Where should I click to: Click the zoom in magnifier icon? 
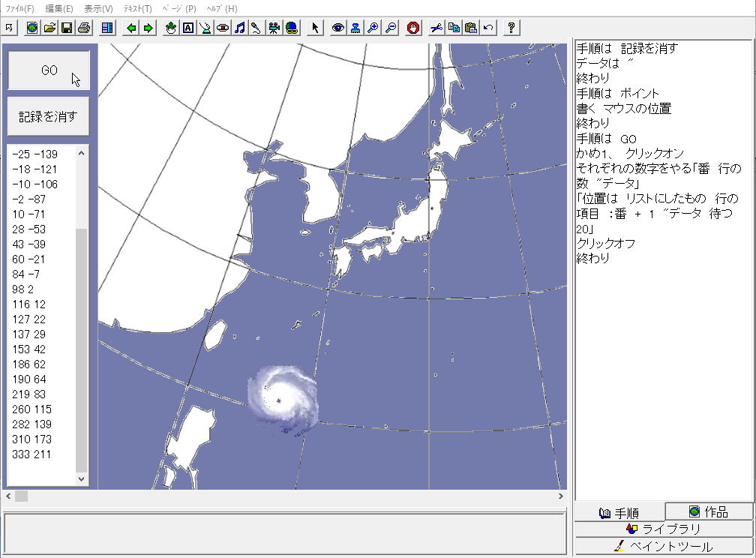pyautogui.click(x=373, y=28)
